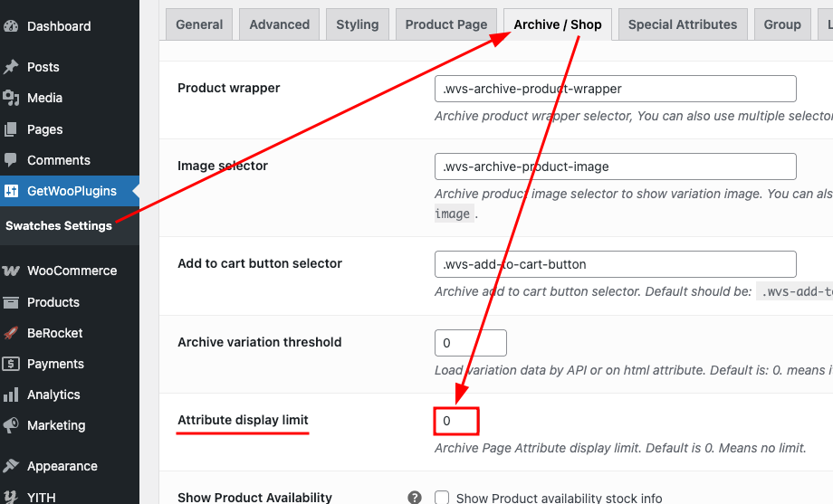Screen dimensions: 833x504
Task: Select the Styling tab
Action: pos(358,24)
